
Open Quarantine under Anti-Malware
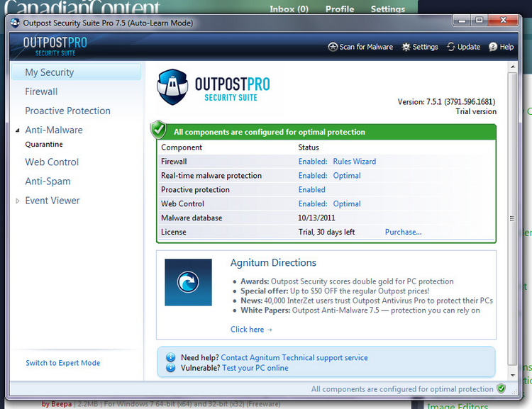tap(44, 145)
